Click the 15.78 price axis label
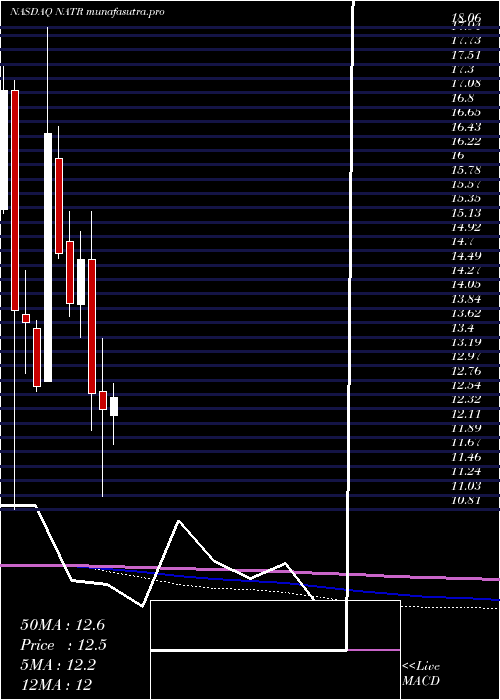 (466, 170)
